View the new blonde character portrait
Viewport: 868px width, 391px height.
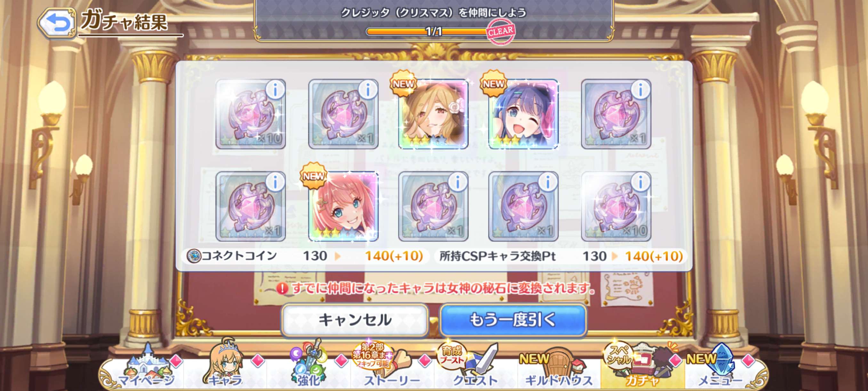point(433,114)
